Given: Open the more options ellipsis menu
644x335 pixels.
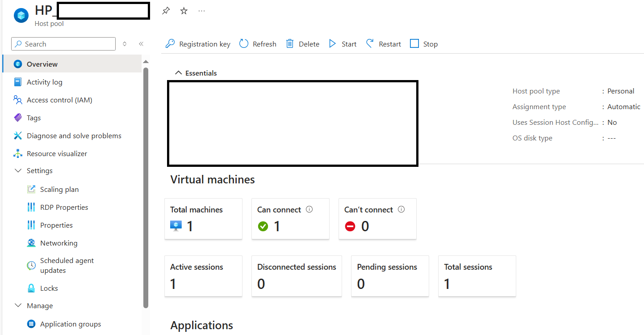Looking at the screenshot, I should (x=201, y=11).
